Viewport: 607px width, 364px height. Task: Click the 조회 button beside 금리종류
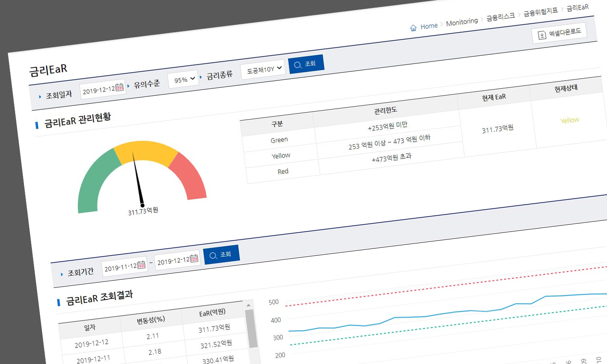pyautogui.click(x=306, y=64)
